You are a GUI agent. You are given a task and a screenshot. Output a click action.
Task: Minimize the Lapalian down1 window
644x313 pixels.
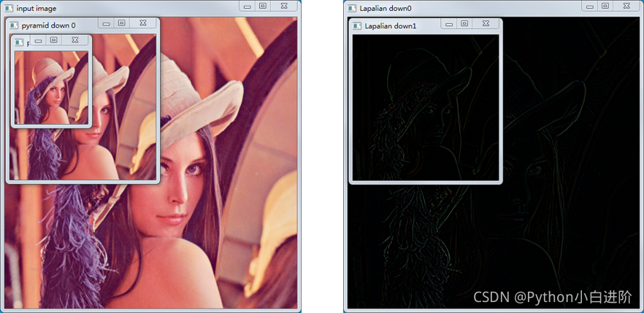click(449, 24)
